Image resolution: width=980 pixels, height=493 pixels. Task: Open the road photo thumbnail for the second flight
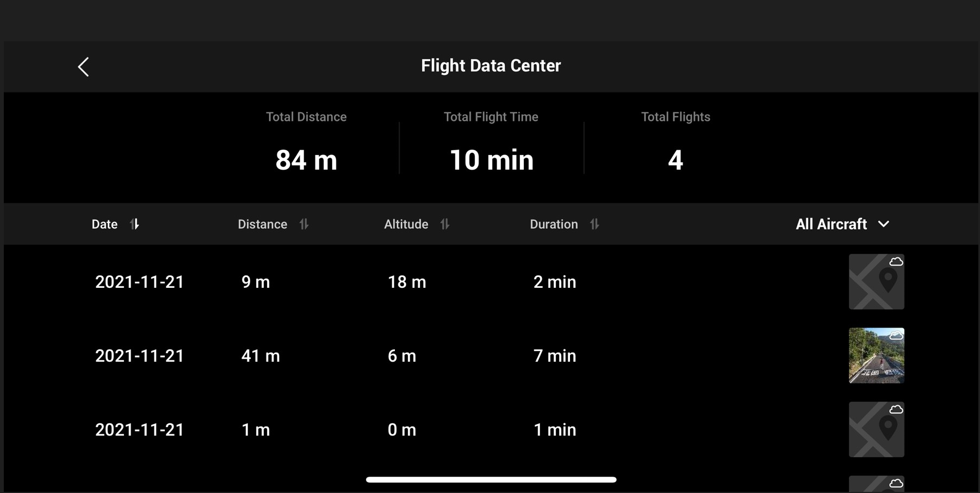[x=876, y=355]
